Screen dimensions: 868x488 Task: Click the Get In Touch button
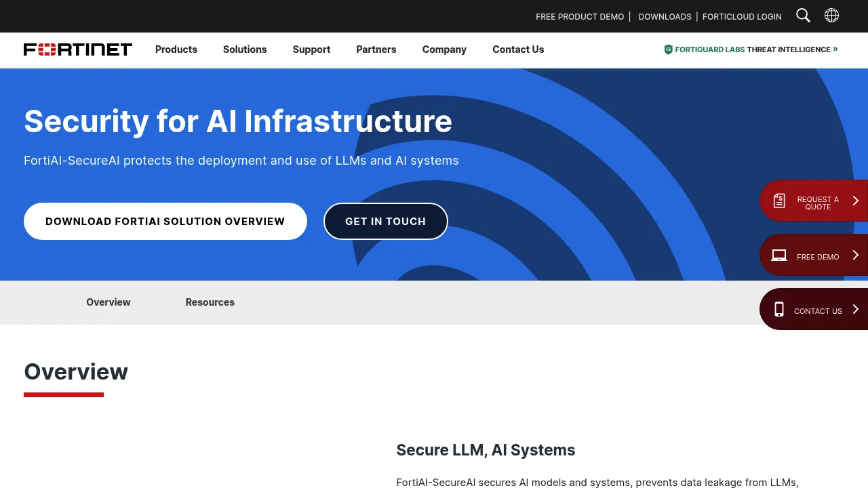(386, 221)
